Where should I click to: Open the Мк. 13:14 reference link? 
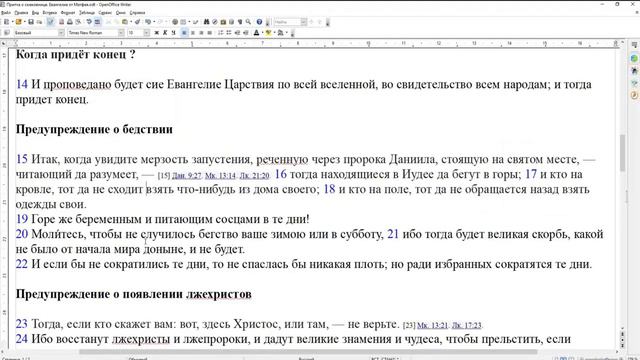click(x=220, y=176)
